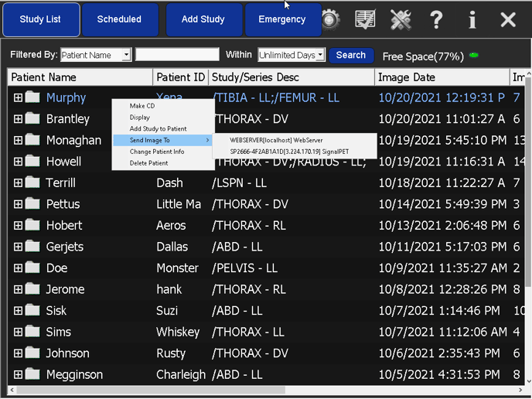Click the green free space status indicator
Image resolution: width=532 pixels, height=399 pixels.
pyautogui.click(x=473, y=56)
